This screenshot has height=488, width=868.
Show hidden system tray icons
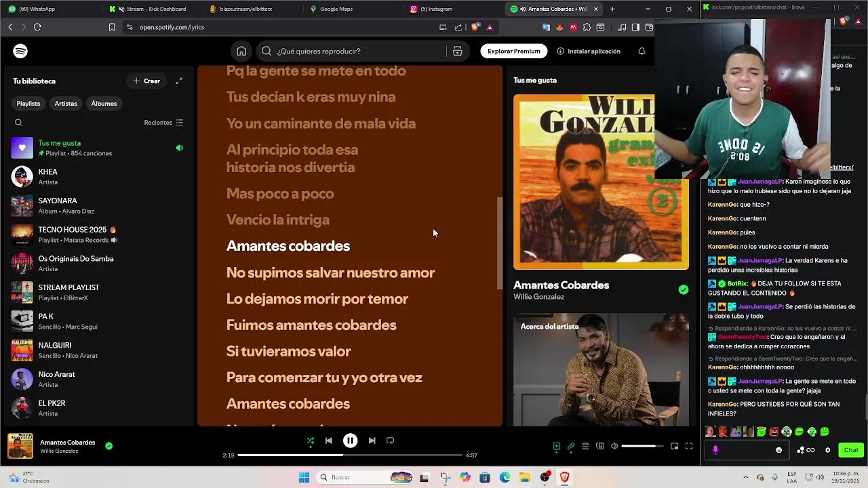point(746,477)
